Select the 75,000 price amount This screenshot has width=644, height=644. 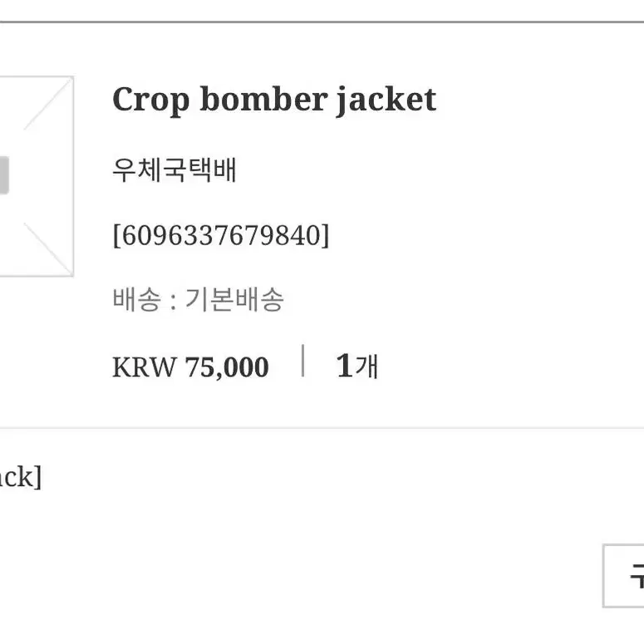tap(227, 367)
